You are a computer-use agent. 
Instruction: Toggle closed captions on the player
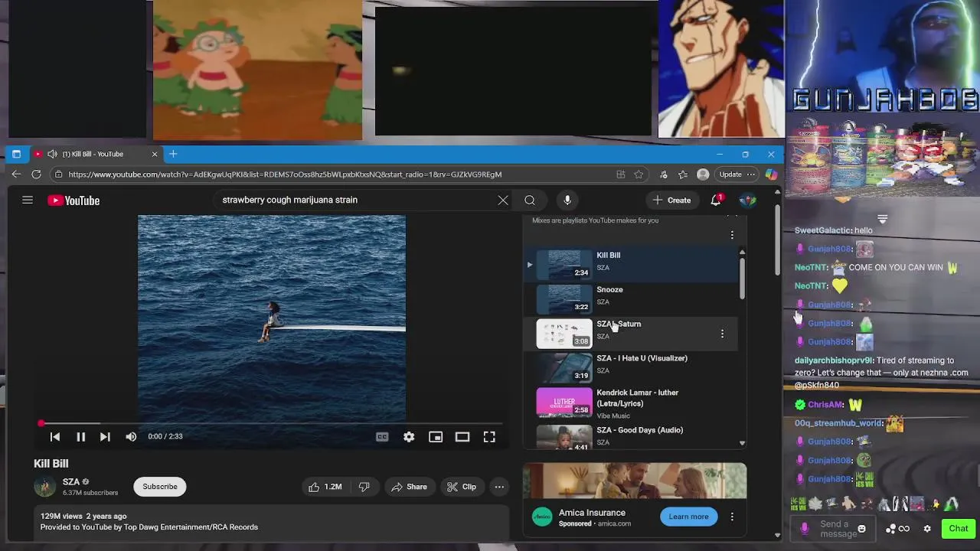point(382,437)
